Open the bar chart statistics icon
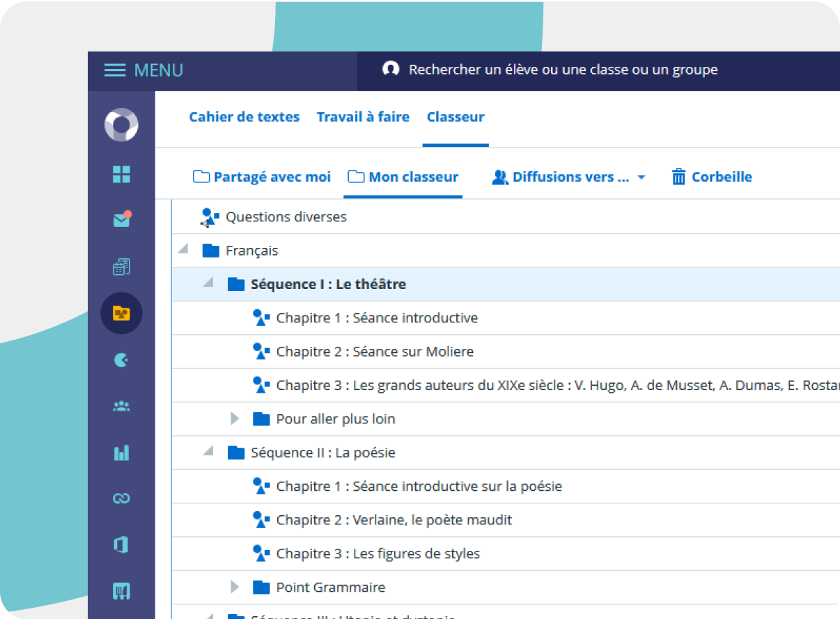This screenshot has width=840, height=619. (x=121, y=453)
